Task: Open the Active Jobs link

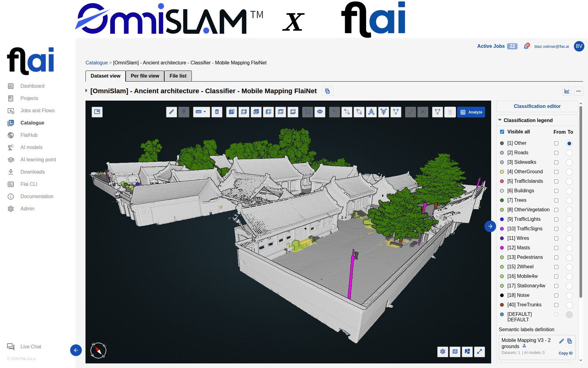Action: (x=491, y=46)
